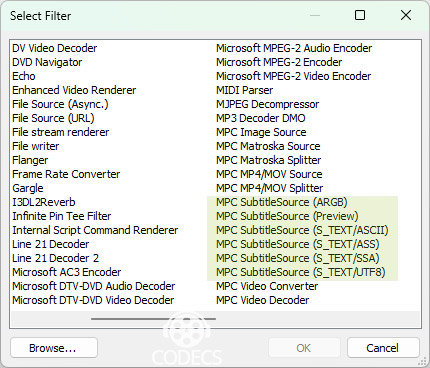
Task: Select MPC SubtitleSource (S_TEXT/UTF8)
Action: click(x=301, y=272)
